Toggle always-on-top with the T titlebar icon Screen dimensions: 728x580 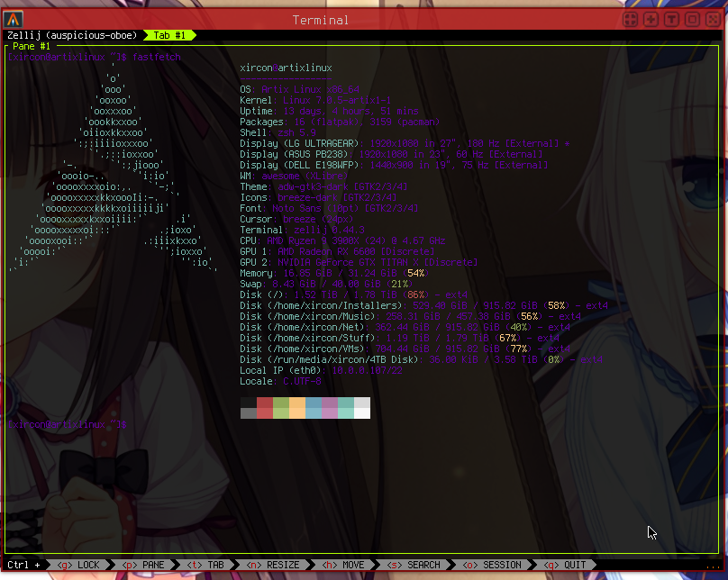tap(671, 20)
